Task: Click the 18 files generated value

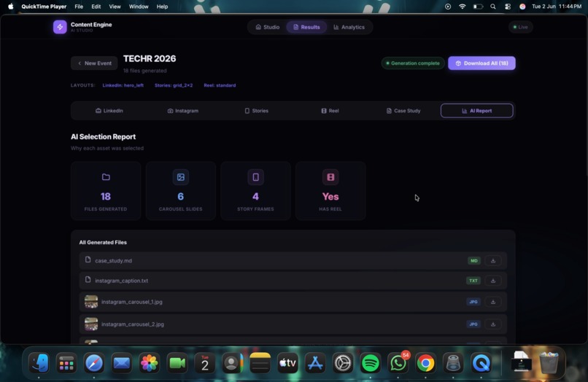Action: pos(106,196)
